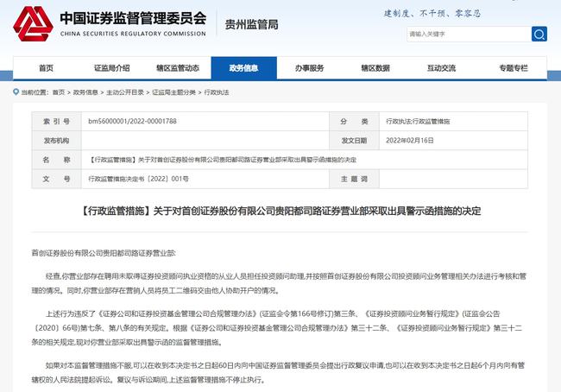
Task: Open the 辖区监管动态 navigation tab
Action: [x=178, y=68]
